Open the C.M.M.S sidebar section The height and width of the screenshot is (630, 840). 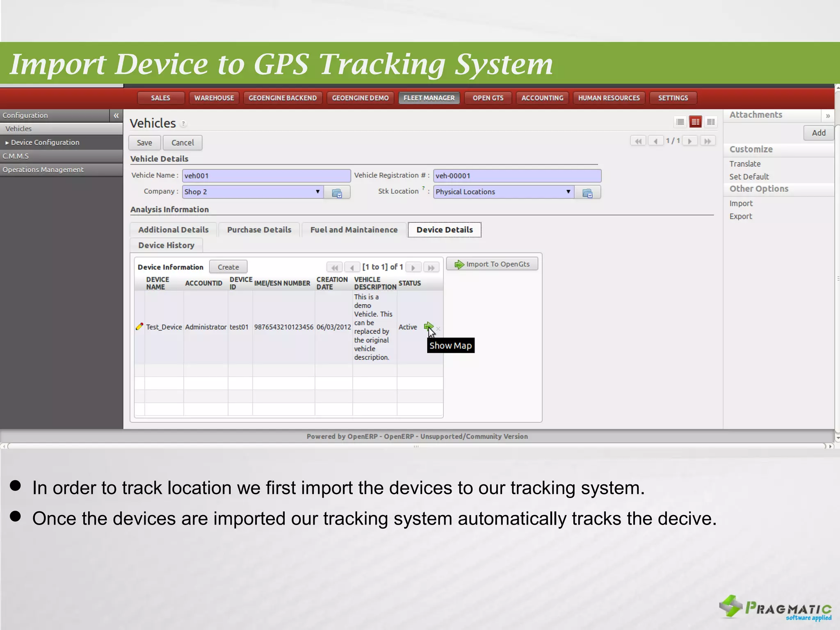pos(62,156)
